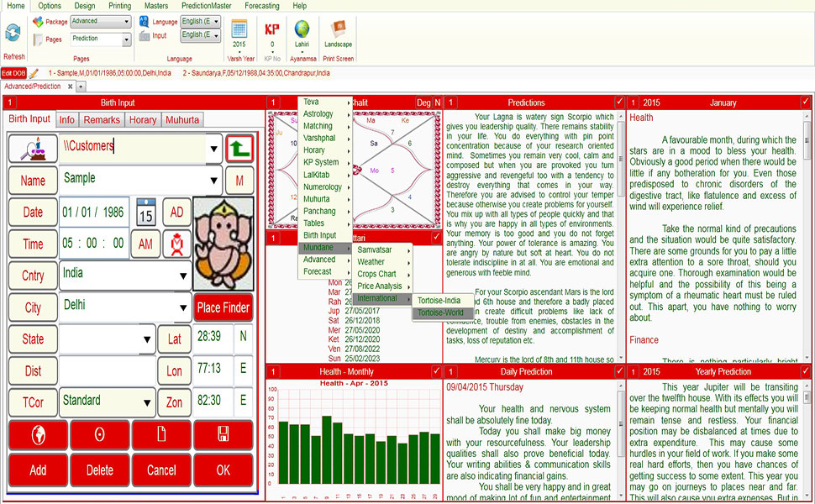Screen dimensions: 815x504
Task: Click the Deg button in chart header
Action: coord(423,102)
